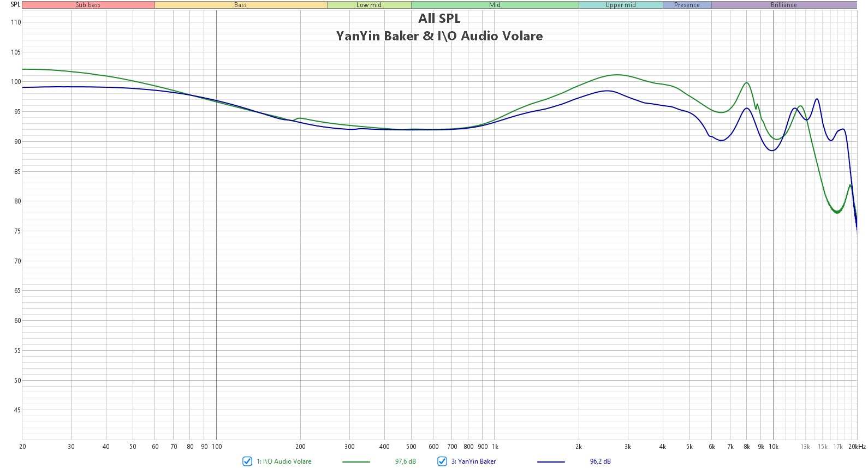This screenshot has height=468, width=868.
Task: Click the 45 dB vertical axis value
Action: pos(17,410)
